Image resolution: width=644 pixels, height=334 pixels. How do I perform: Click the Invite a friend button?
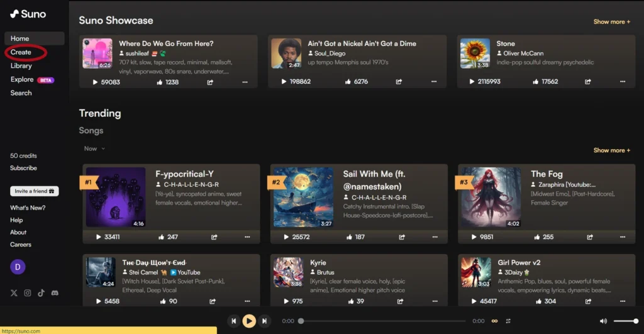pyautogui.click(x=35, y=191)
